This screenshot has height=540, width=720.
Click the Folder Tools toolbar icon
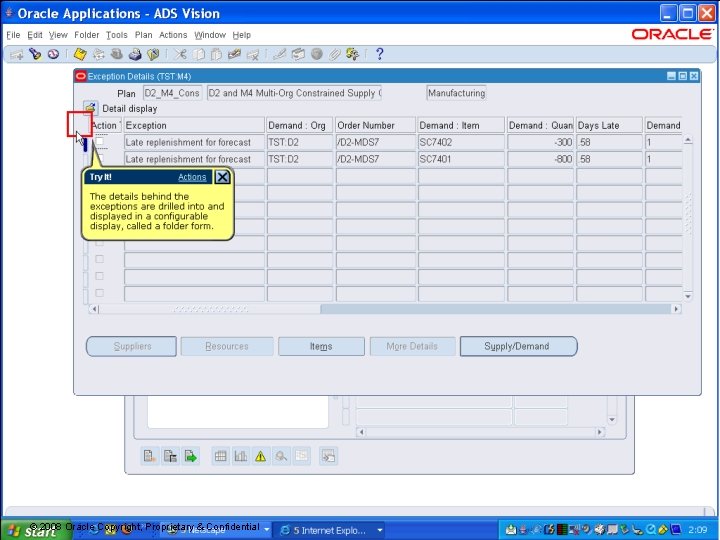tap(353, 55)
